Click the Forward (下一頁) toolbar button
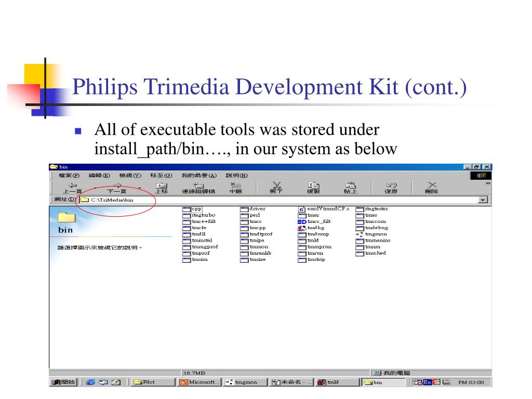Screen dimensions: 532x399 tap(117, 188)
